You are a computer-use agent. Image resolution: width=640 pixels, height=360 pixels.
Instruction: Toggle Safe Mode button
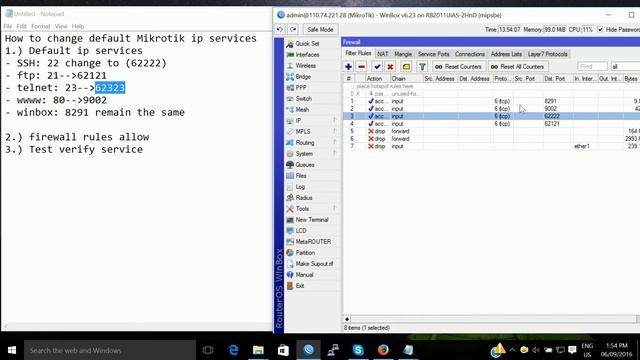click(x=320, y=29)
